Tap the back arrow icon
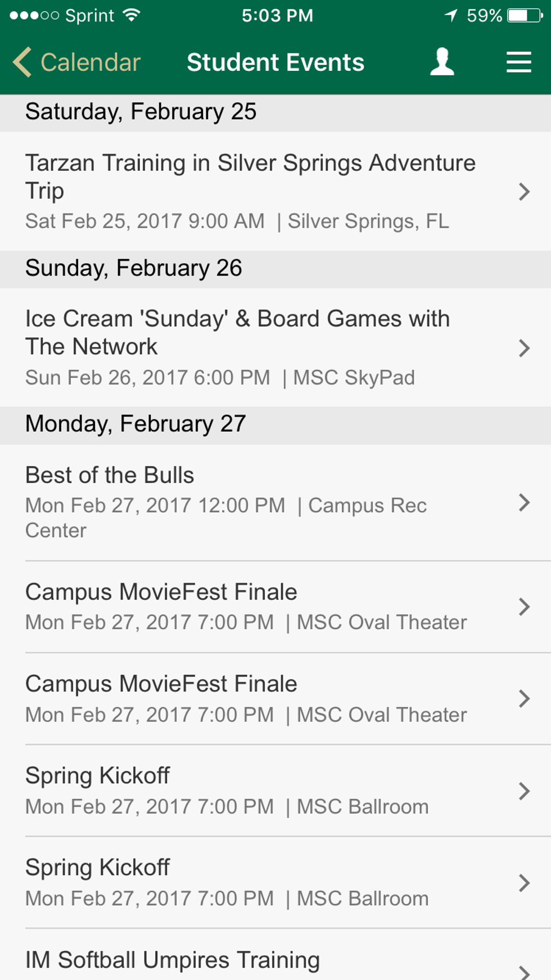 coord(22,62)
